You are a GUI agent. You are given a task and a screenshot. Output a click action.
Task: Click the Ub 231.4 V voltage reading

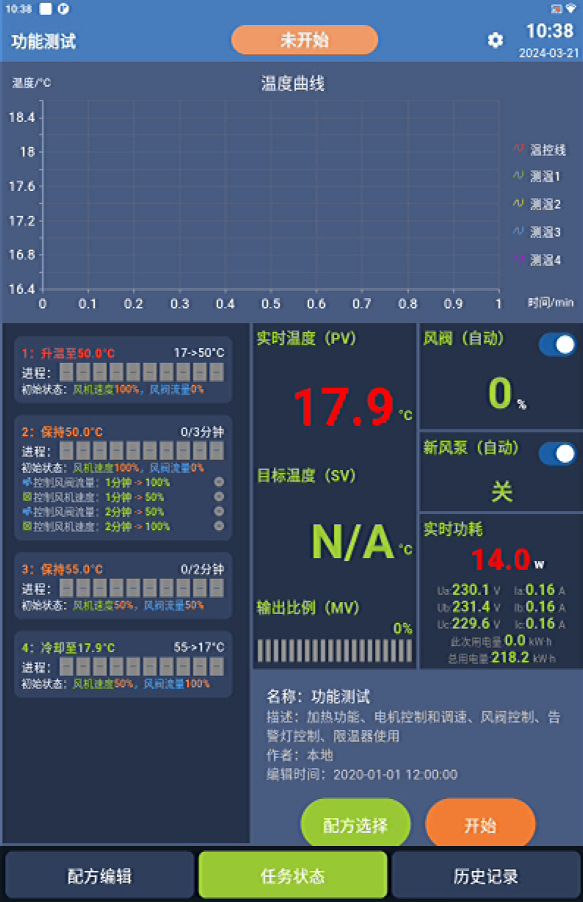[469, 607]
